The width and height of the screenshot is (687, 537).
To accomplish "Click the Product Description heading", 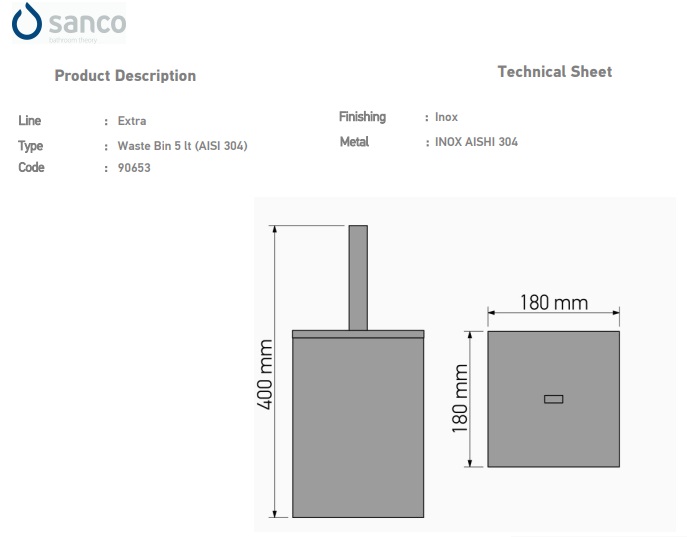I will 125,76.
